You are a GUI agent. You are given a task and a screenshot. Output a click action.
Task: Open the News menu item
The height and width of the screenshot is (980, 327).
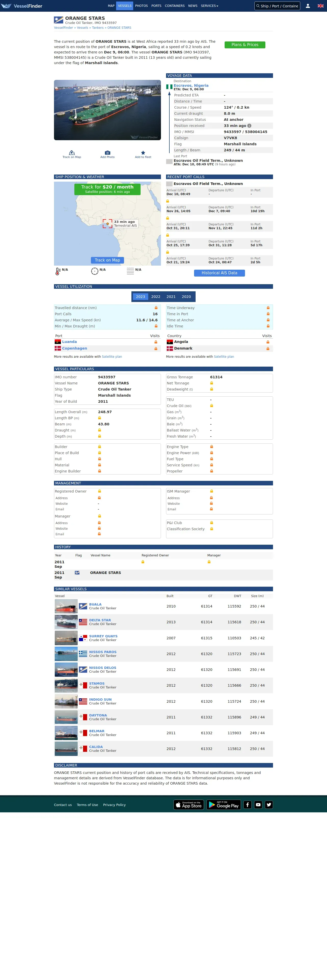(x=193, y=6)
